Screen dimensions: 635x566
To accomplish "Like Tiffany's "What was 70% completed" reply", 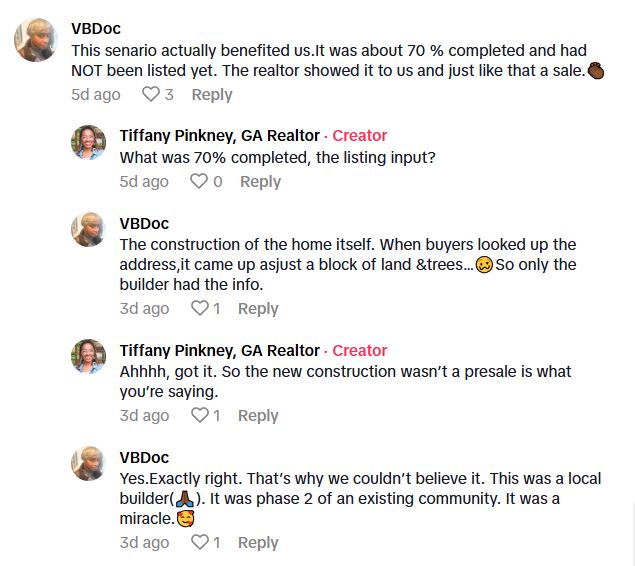I will pyautogui.click(x=199, y=181).
